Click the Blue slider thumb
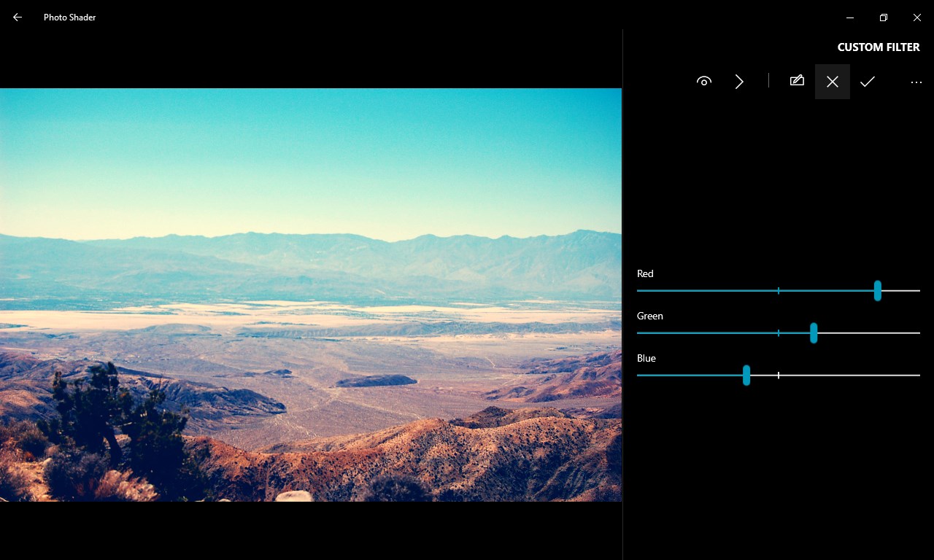 click(x=746, y=376)
